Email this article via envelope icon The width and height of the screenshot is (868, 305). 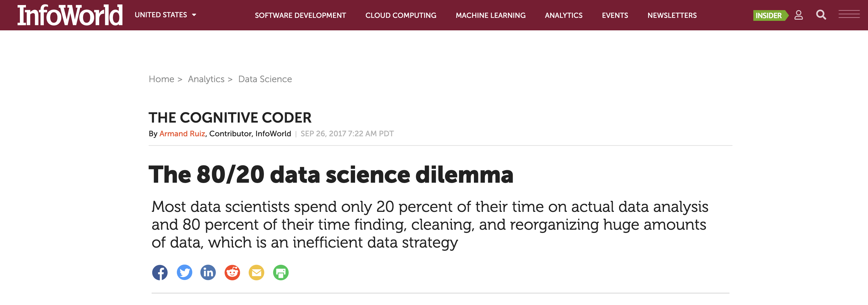point(256,272)
